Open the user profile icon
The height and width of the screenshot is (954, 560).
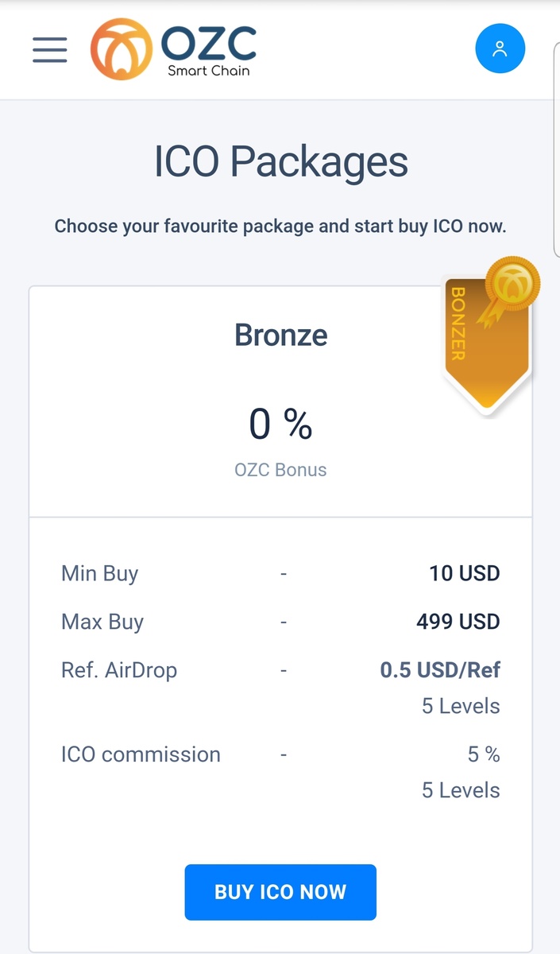pos(500,49)
